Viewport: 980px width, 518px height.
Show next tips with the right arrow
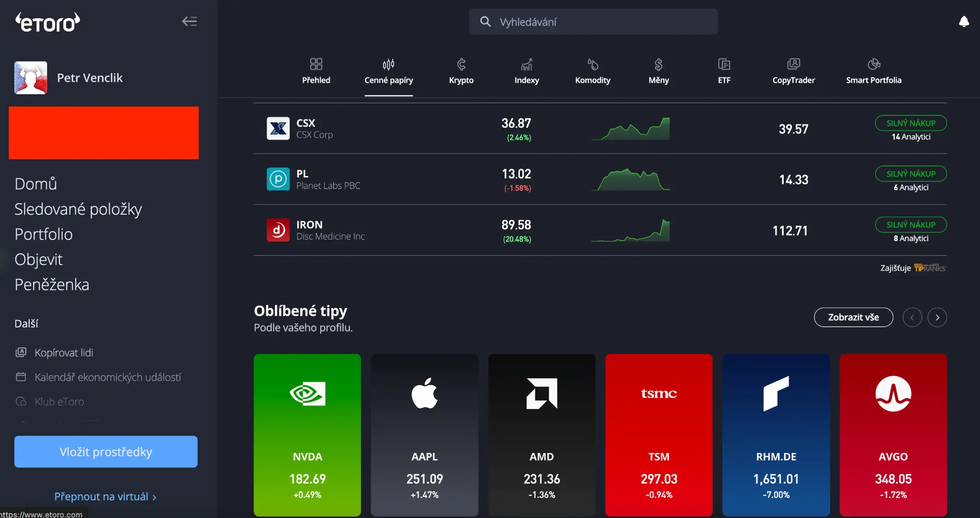[x=937, y=317]
